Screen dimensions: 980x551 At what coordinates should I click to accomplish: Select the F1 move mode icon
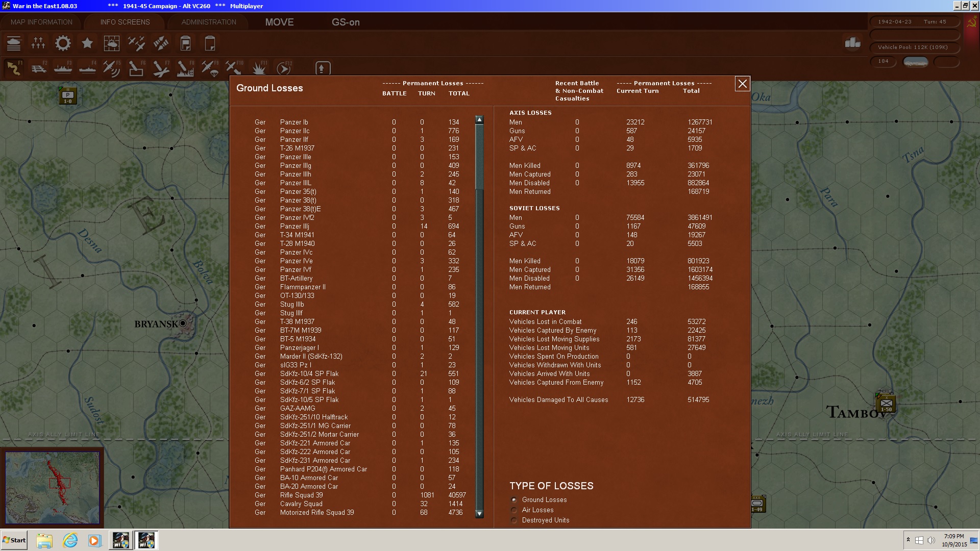[x=14, y=68]
